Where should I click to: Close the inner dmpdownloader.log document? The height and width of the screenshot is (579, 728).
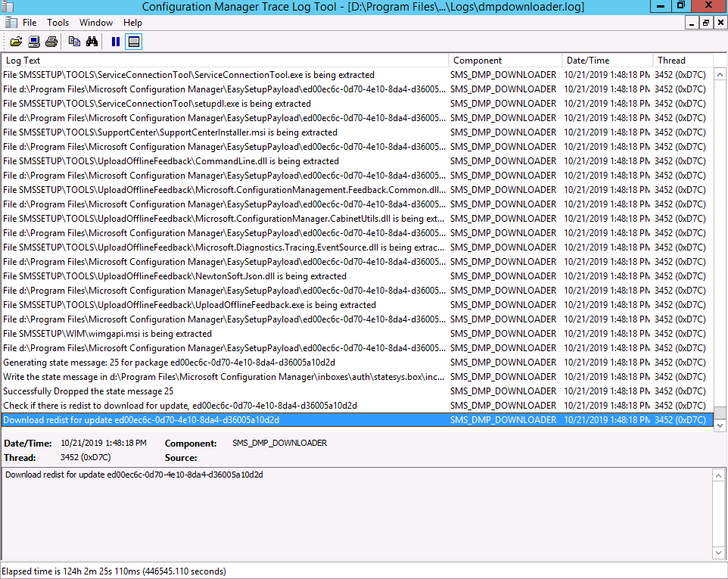click(720, 22)
